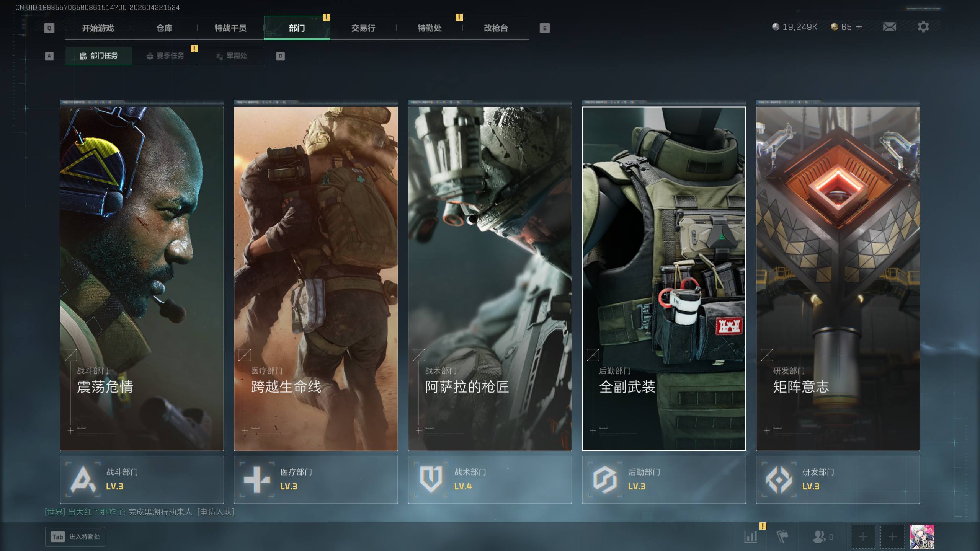The height and width of the screenshot is (551, 980).
Task: Select the 阿萨拉的枪匠 tactical card
Action: (x=490, y=279)
